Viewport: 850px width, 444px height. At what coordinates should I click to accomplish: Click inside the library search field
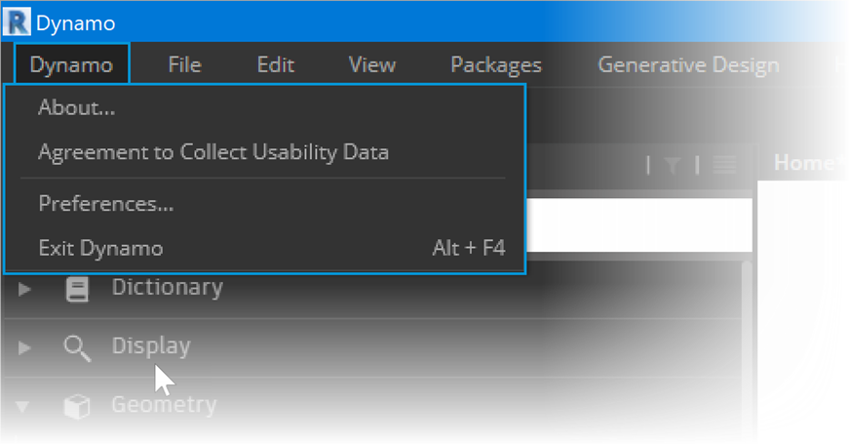[x=639, y=224]
